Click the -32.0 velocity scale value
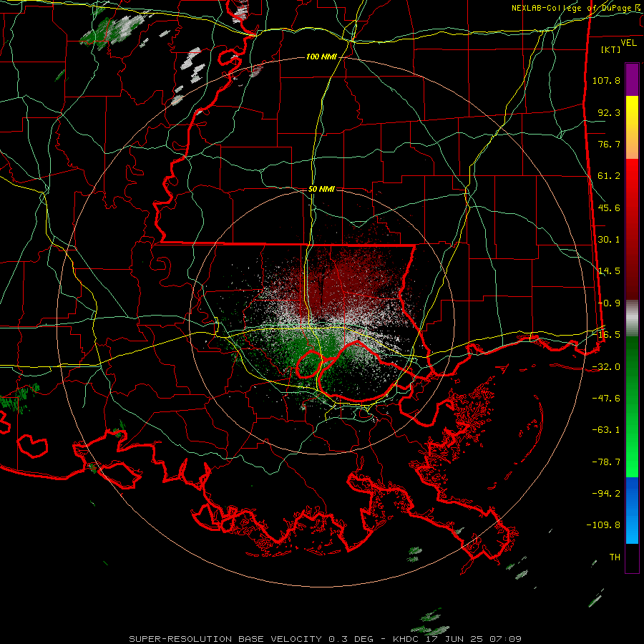The image size is (644, 644). click(606, 367)
